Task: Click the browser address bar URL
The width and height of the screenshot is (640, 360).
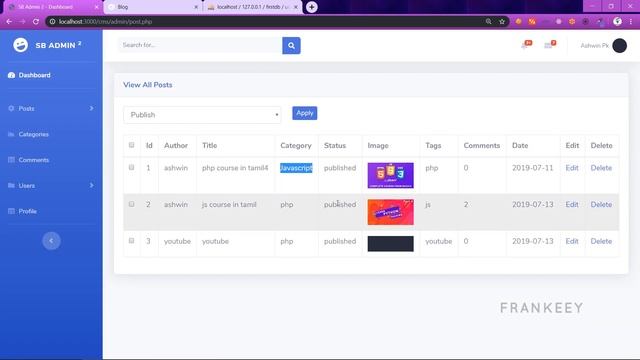Action: click(x=105, y=22)
